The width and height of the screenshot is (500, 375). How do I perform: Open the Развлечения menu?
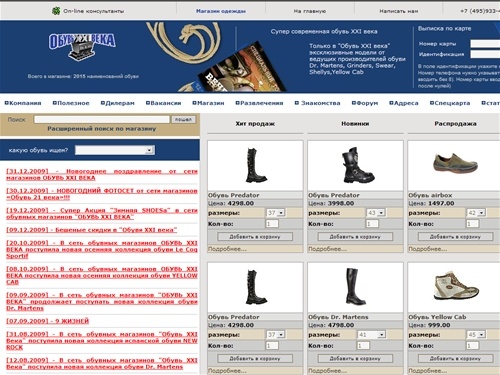click(259, 103)
